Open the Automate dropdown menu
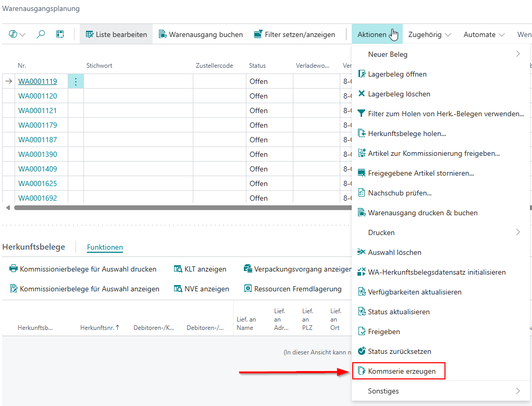 484,34
